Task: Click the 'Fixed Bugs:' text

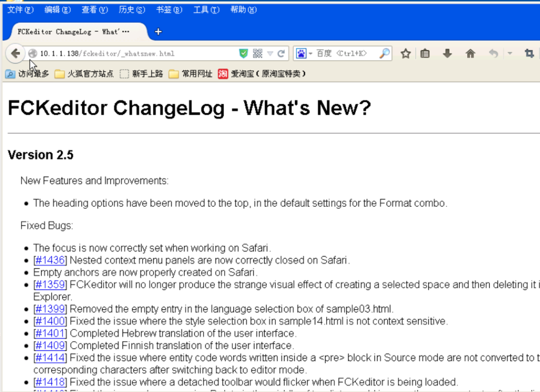Action: (x=47, y=226)
